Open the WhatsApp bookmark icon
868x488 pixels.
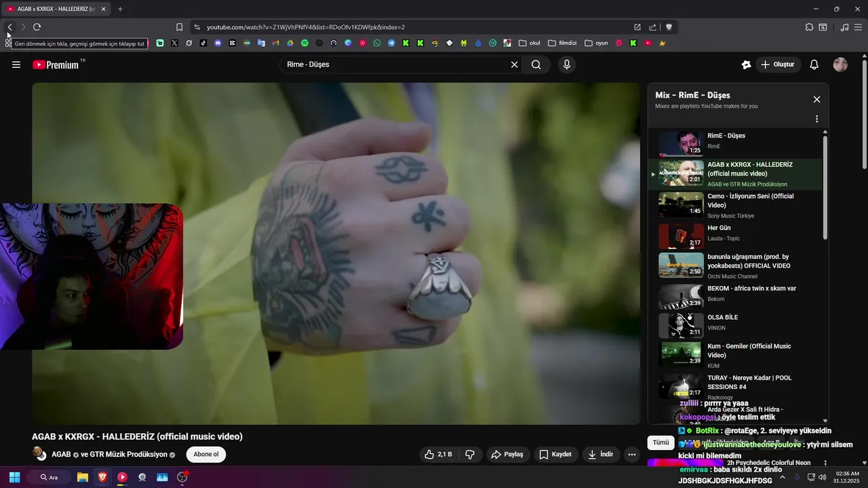377,43
